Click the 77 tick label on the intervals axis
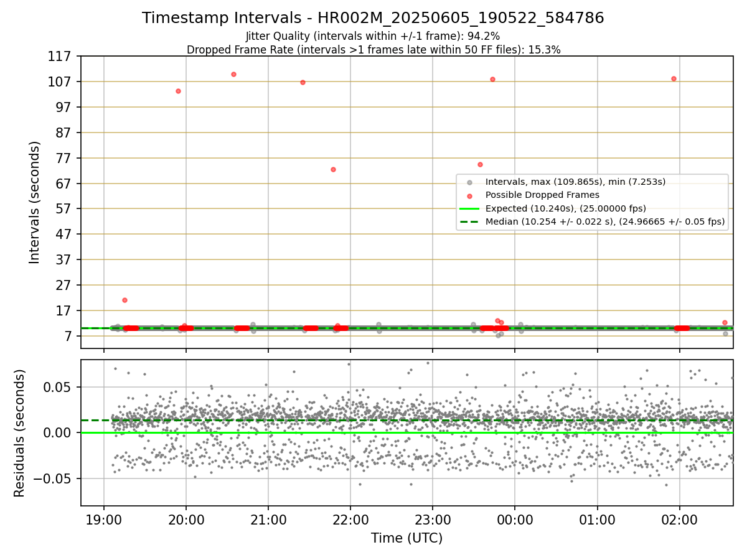 point(65,159)
